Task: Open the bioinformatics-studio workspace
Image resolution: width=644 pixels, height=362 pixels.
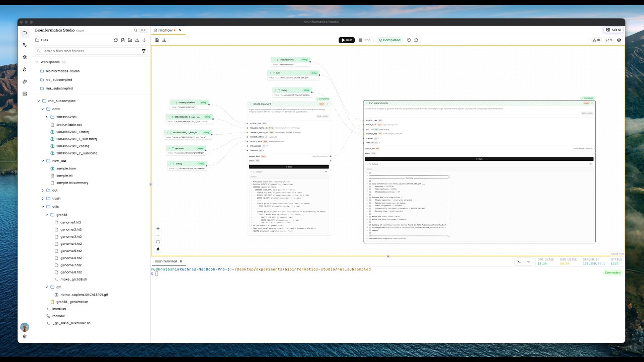Action: click(x=62, y=71)
